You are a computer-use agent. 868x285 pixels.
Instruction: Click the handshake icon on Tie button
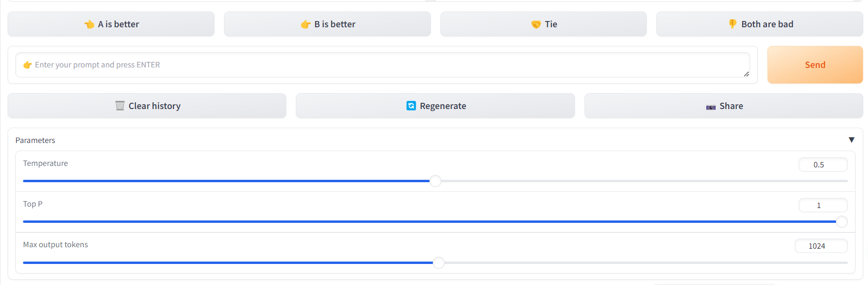pyautogui.click(x=536, y=24)
